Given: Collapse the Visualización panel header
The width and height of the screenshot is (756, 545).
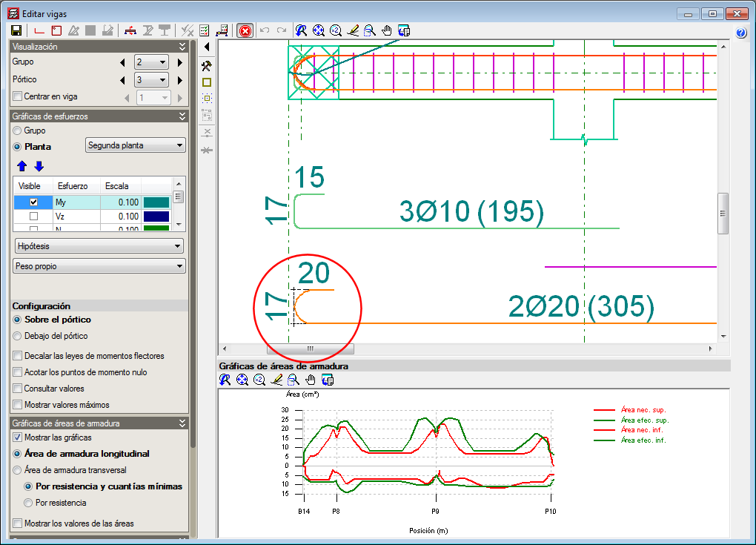Looking at the screenshot, I should coord(182,47).
